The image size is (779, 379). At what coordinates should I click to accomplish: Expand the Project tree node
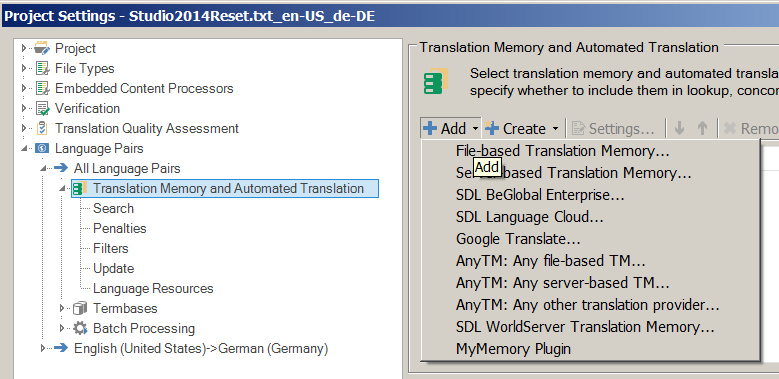pos(23,48)
